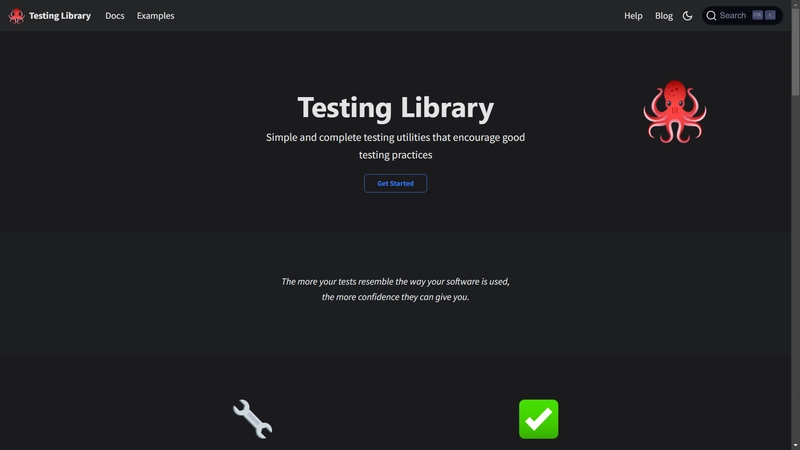Click the search magnifier icon
This screenshot has width=800, height=450.
pos(711,16)
